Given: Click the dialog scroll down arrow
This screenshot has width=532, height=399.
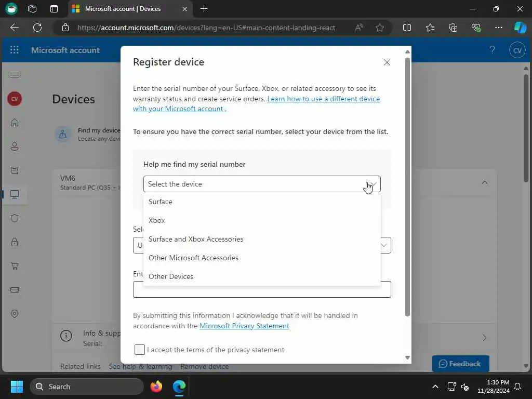Looking at the screenshot, I should [x=407, y=357].
